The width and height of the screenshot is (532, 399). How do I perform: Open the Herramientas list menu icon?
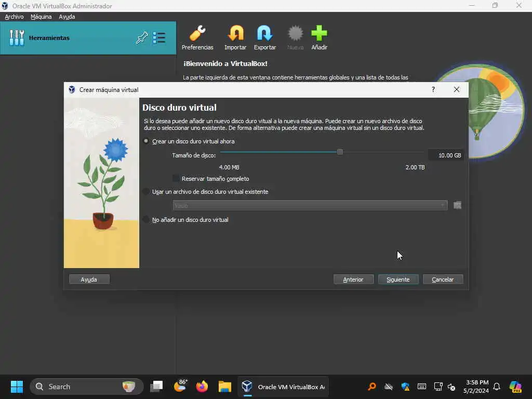click(159, 37)
